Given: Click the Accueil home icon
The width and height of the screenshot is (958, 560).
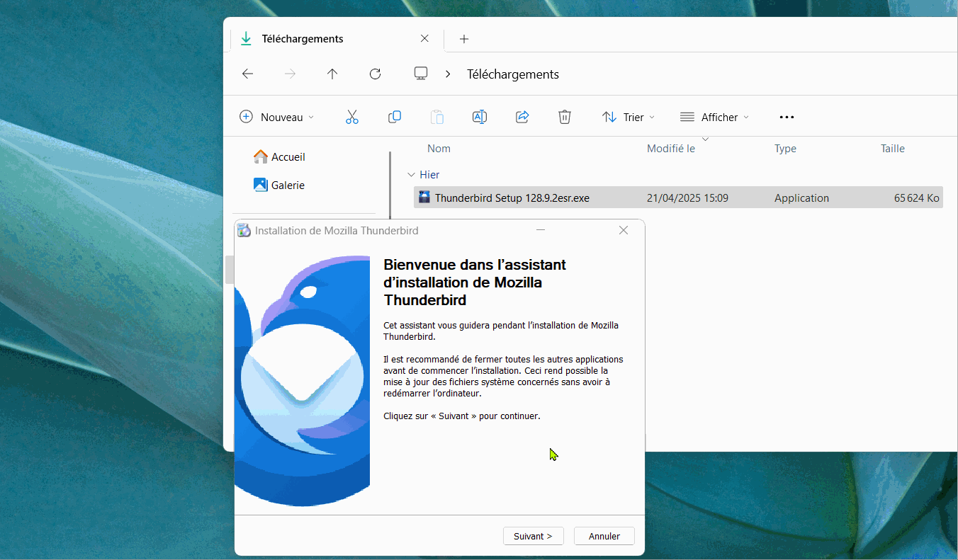Looking at the screenshot, I should click(261, 156).
